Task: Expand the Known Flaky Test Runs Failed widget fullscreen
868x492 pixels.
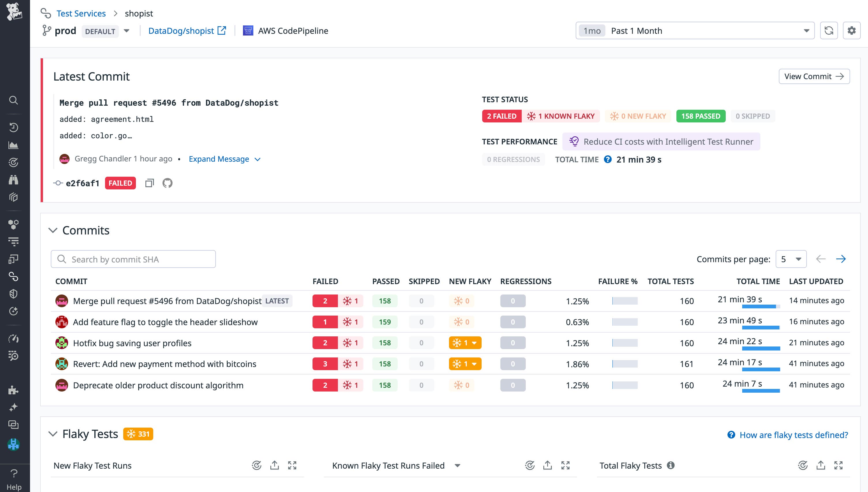Action: coord(566,465)
